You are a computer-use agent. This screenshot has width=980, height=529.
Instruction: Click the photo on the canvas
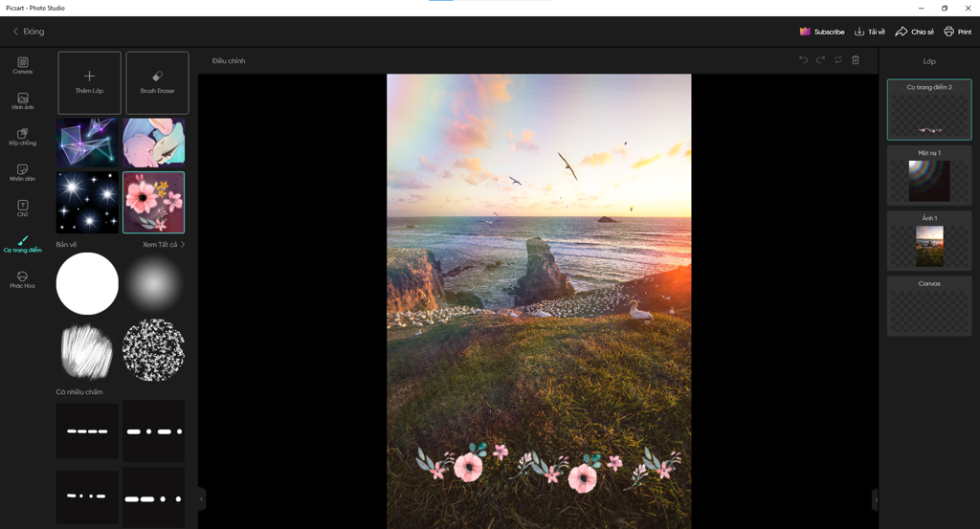pos(539,301)
